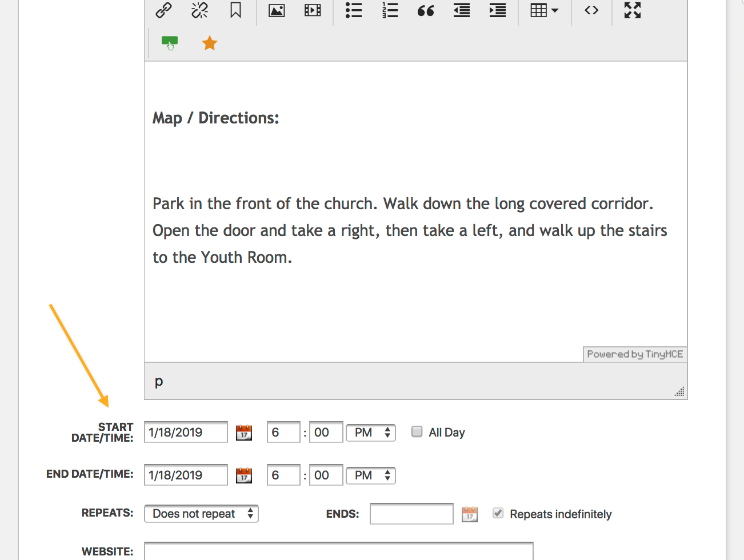The height and width of the screenshot is (560, 744).
Task: Click the Powered by TinyMCE link
Action: 635,354
